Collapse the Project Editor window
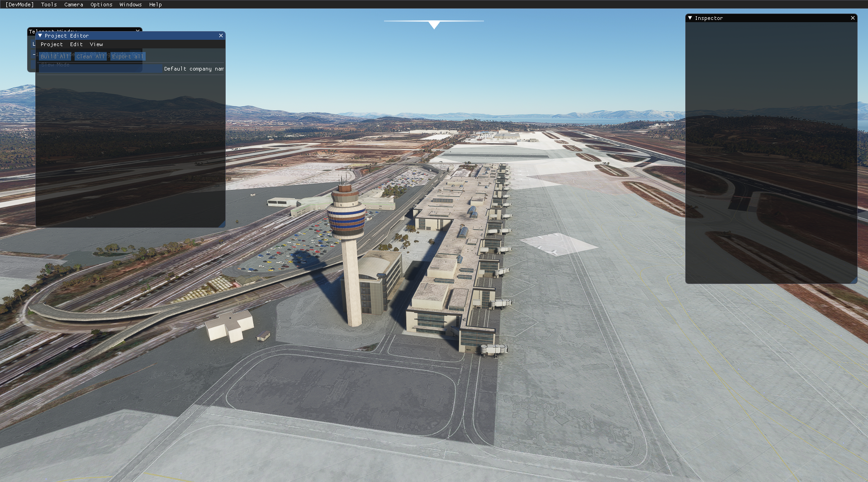This screenshot has height=482, width=868. click(40, 35)
